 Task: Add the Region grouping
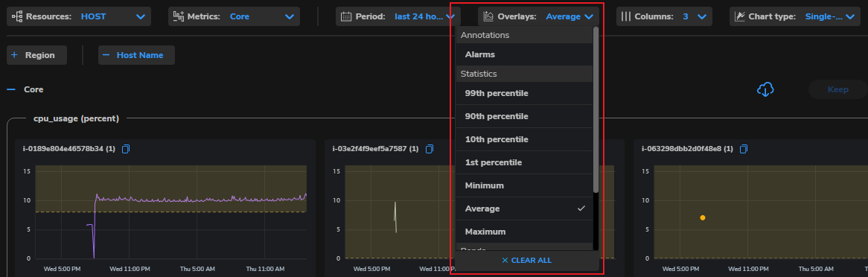coord(36,55)
